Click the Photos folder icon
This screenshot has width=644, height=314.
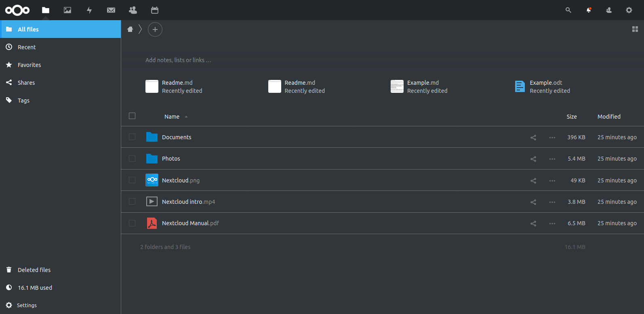point(152,159)
